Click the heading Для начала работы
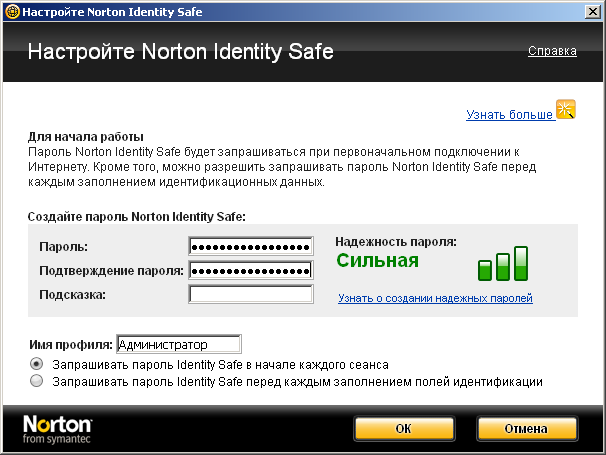The width and height of the screenshot is (606, 455). pyautogui.click(x=85, y=137)
